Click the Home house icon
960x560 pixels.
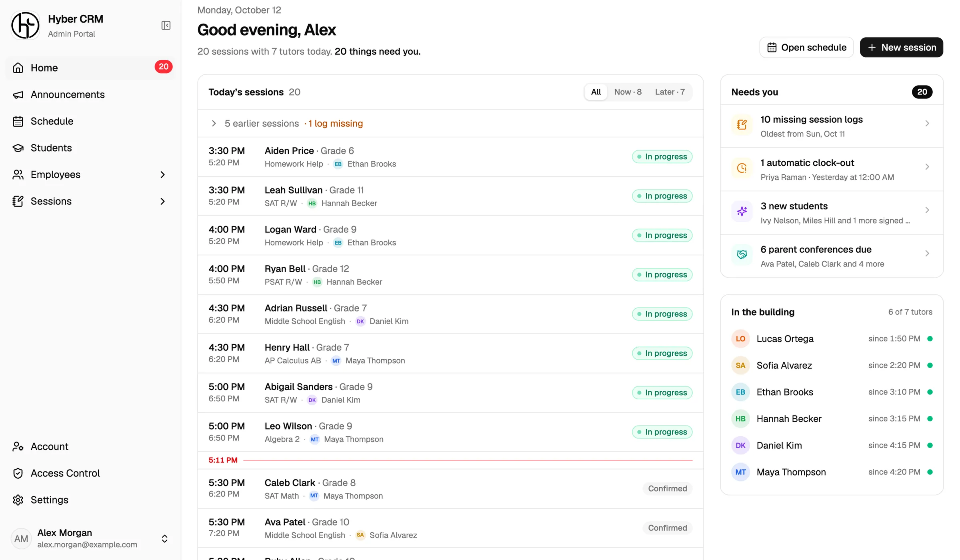[18, 68]
